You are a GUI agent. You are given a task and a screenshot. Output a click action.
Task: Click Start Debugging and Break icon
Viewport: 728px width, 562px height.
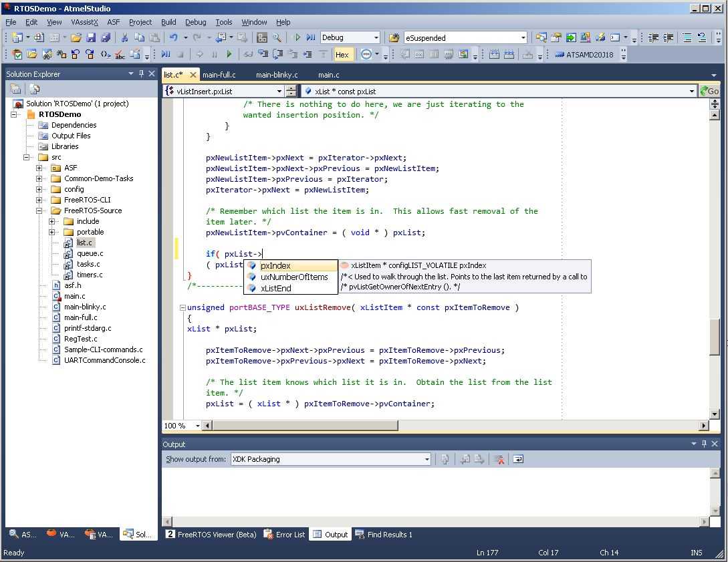pos(311,37)
